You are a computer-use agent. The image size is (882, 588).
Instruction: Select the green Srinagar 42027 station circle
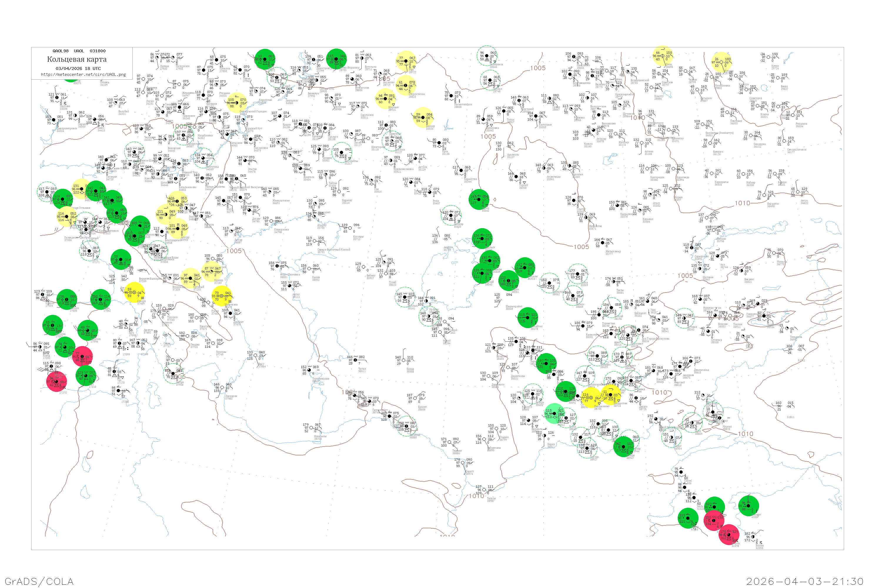(749, 505)
